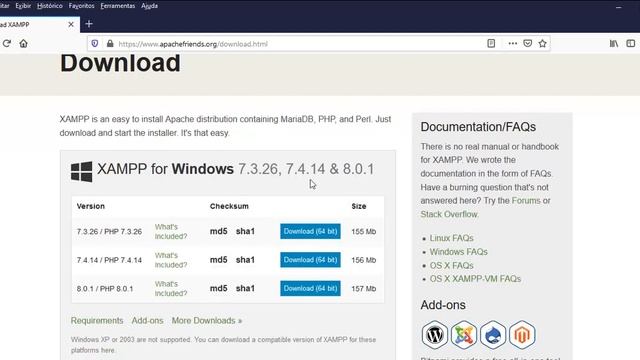Open a new tab with plus button
This screenshot has height=360, width=640.
point(89,24)
